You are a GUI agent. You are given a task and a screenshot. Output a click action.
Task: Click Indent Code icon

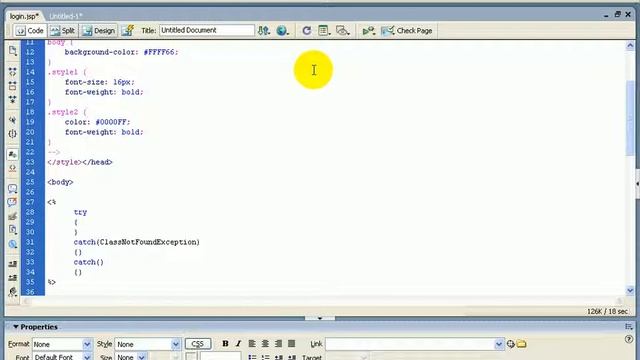coord(13,264)
